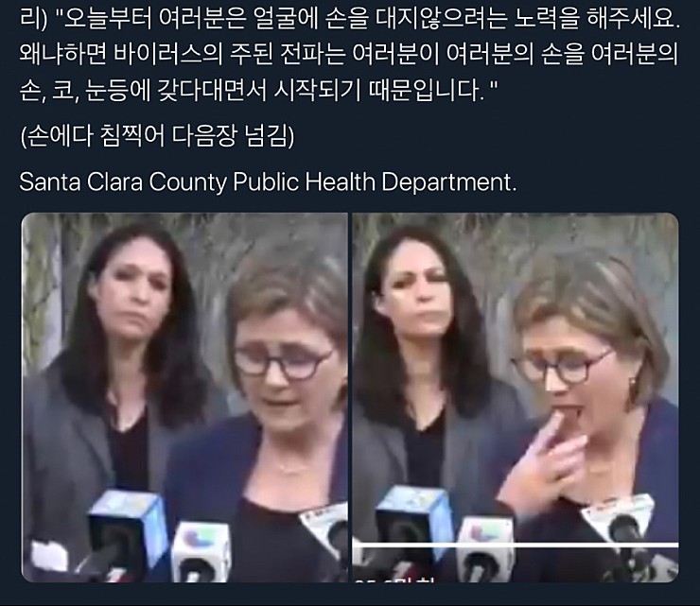
Task: Click the white progress bar in right image
Action: tap(516, 545)
